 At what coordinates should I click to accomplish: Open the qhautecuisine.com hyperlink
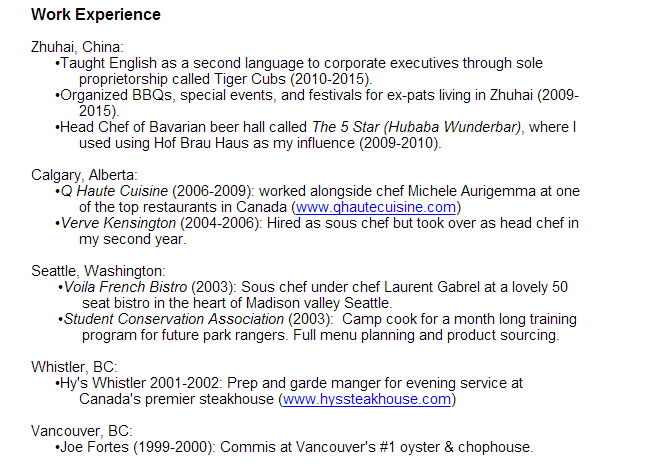[x=377, y=207]
